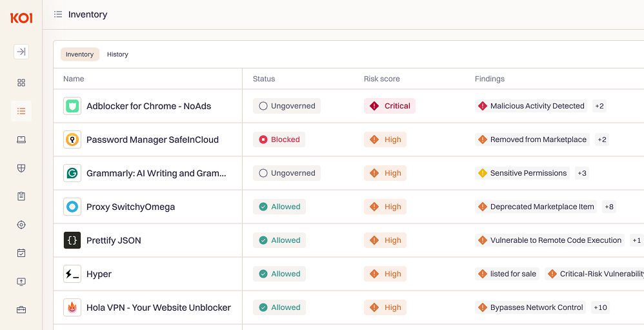
Task: Open the target crosshair icon in sidebar
Action: click(21, 225)
